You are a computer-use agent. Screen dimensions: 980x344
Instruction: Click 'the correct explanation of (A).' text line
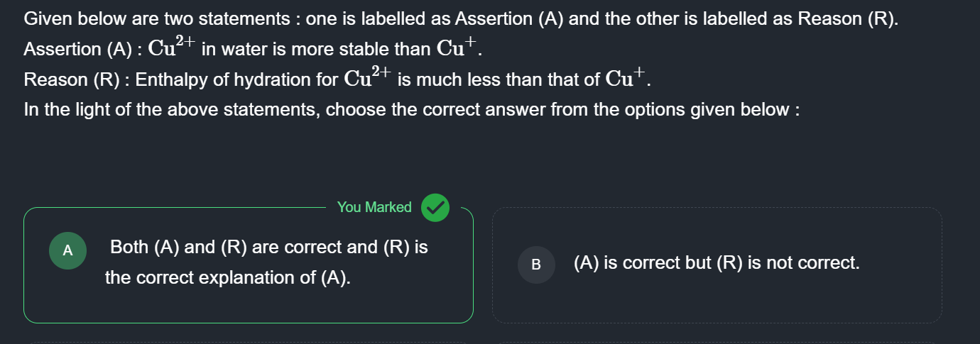click(x=228, y=277)
